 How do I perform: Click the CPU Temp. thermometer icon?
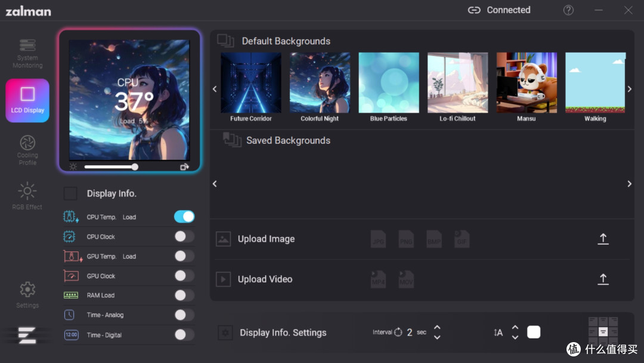point(70,216)
